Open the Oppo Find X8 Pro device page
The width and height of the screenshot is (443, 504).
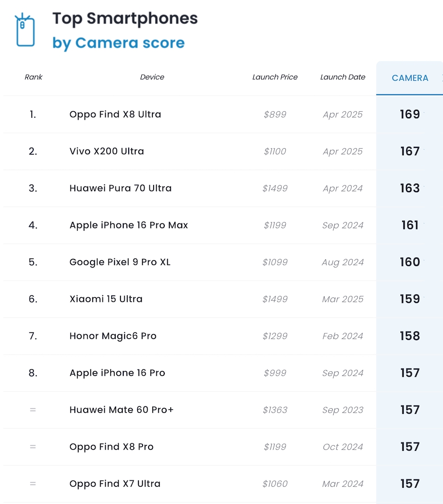(112, 447)
